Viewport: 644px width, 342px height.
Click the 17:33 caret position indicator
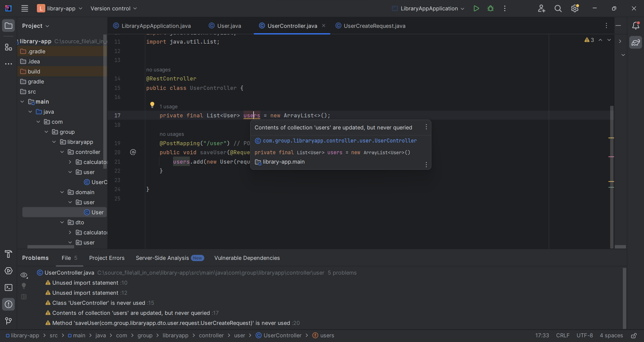[x=542, y=336]
